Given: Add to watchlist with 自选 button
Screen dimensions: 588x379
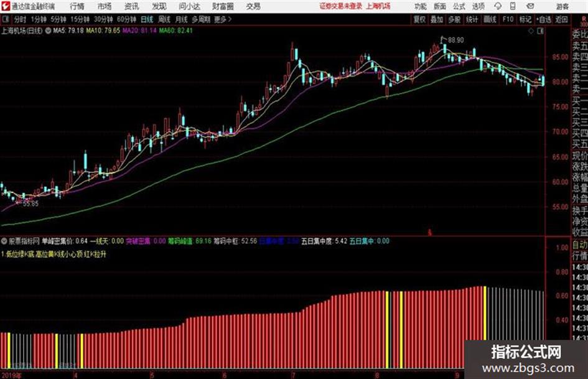Looking at the screenshot, I should pos(544,19).
